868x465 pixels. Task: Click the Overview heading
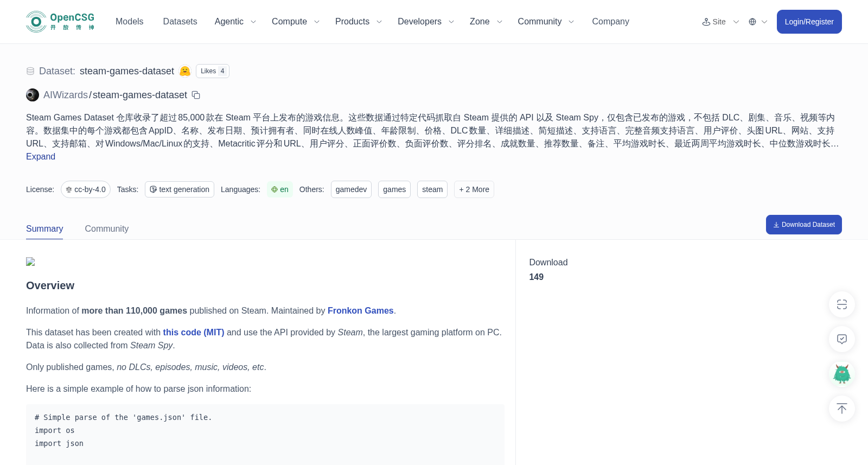[50, 285]
